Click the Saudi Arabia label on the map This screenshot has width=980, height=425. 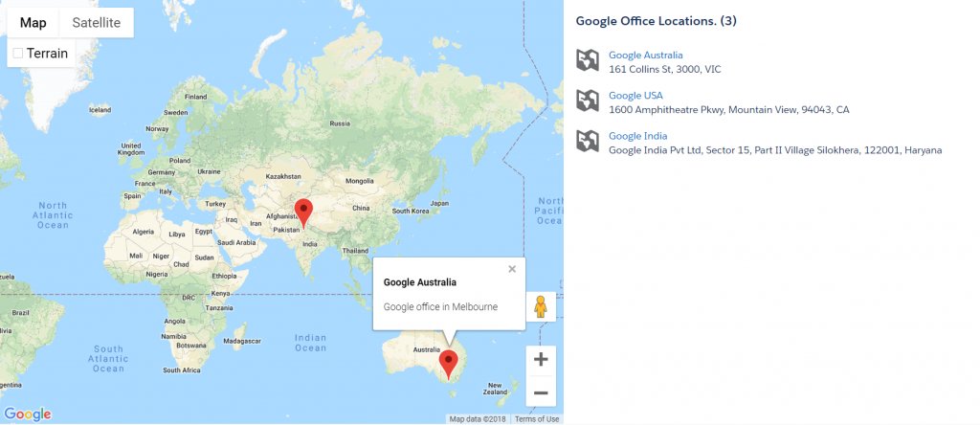(x=236, y=242)
